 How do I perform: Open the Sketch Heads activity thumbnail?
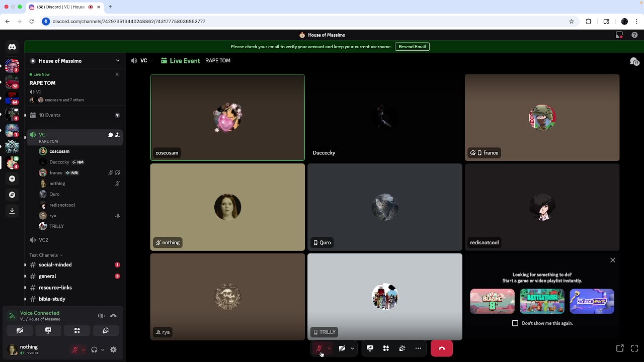tap(592, 301)
